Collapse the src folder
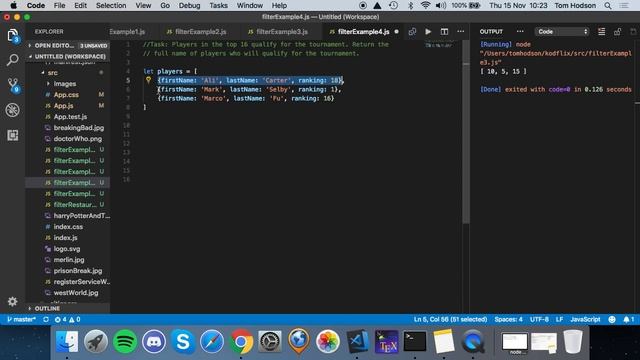The width and height of the screenshot is (640, 360). [x=52, y=73]
